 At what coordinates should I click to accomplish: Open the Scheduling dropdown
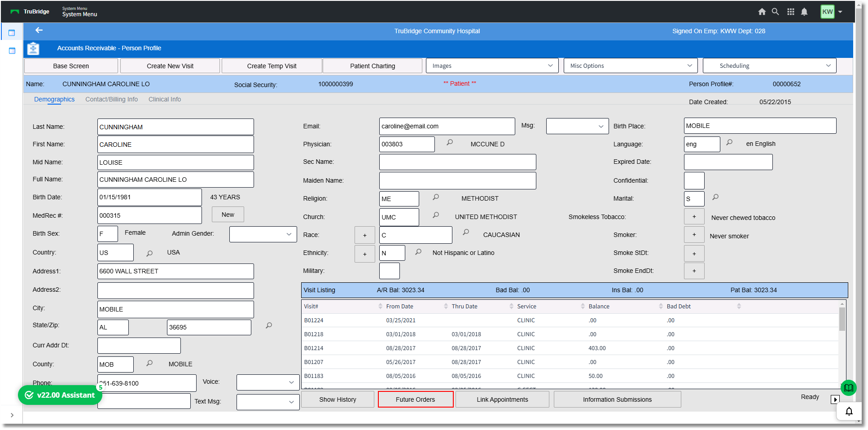pos(770,66)
